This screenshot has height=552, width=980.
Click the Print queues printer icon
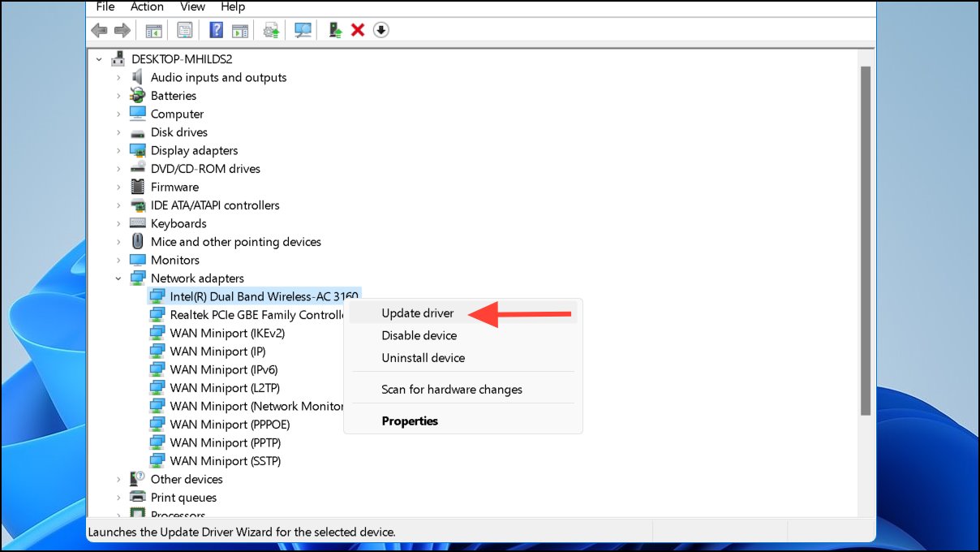click(x=137, y=498)
